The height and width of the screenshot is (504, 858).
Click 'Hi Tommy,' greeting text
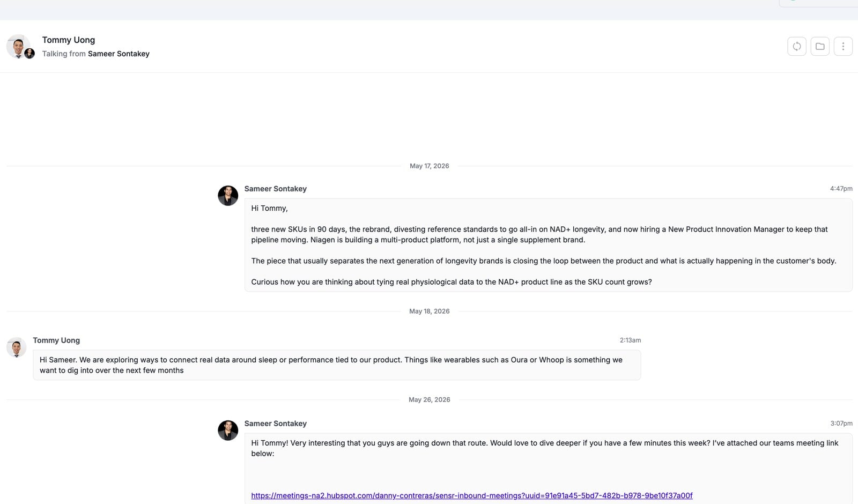tap(269, 208)
